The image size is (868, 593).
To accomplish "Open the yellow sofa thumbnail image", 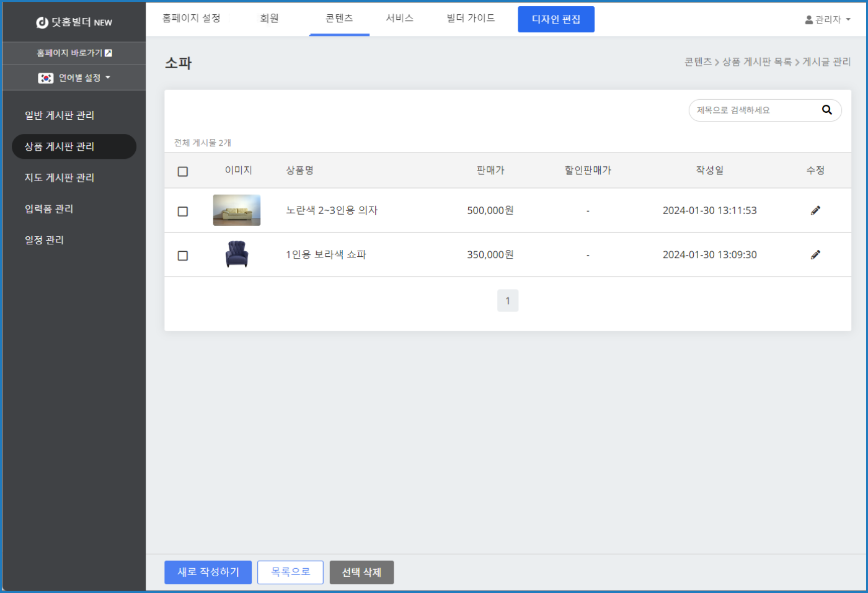I will 236,210.
